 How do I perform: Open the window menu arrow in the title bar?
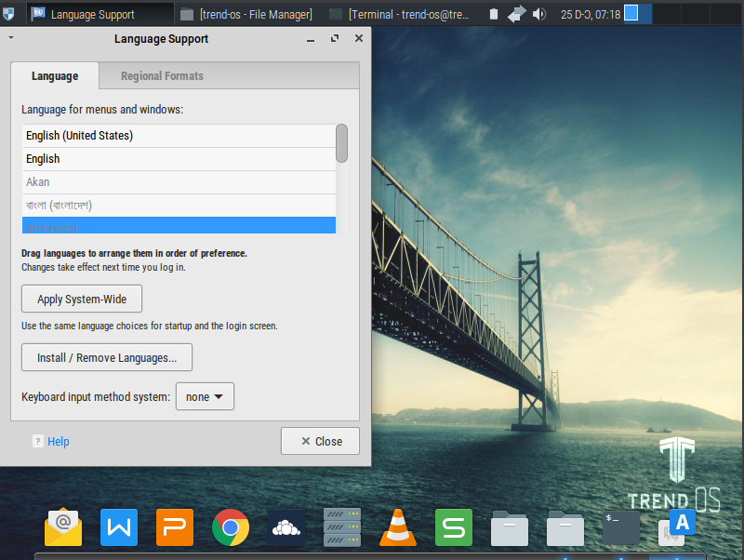click(10, 38)
